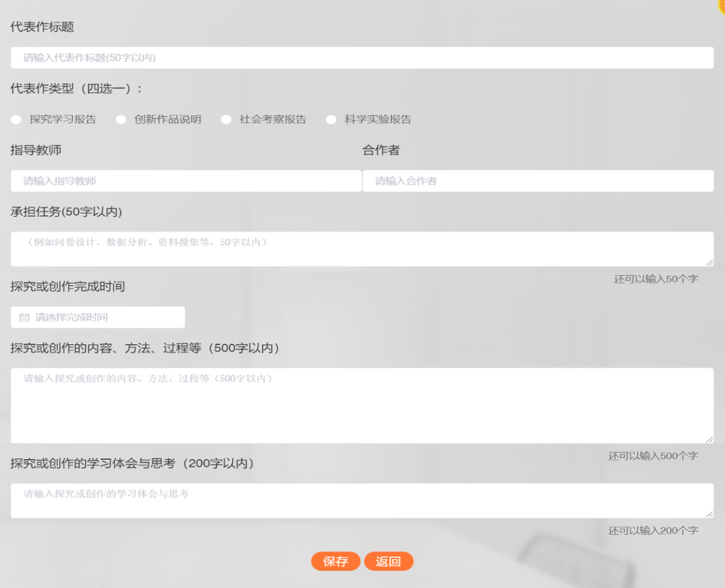
Task: Click the calendar icon in completion time field
Action: pos(24,317)
